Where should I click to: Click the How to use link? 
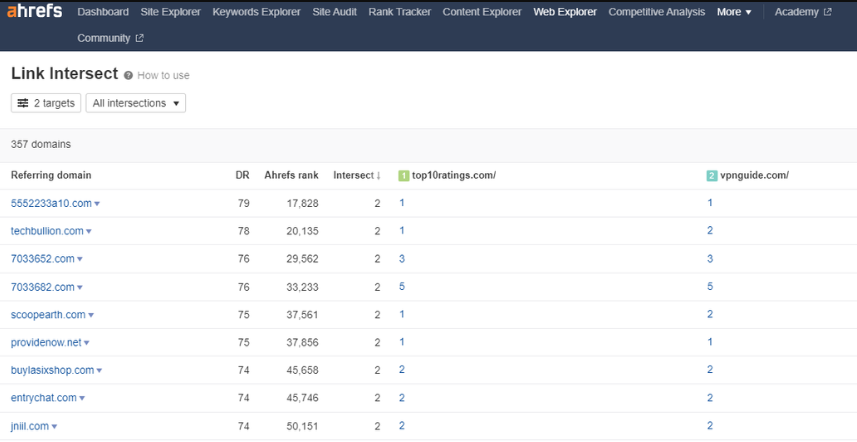163,75
